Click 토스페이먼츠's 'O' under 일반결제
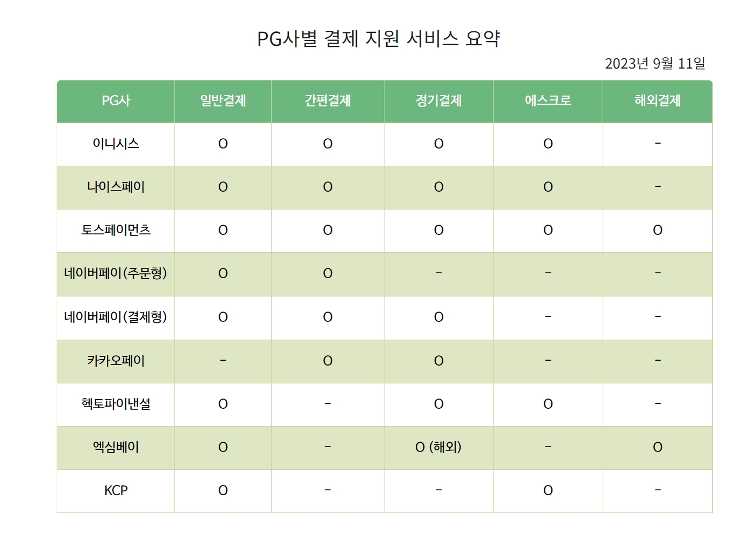 pos(223,231)
